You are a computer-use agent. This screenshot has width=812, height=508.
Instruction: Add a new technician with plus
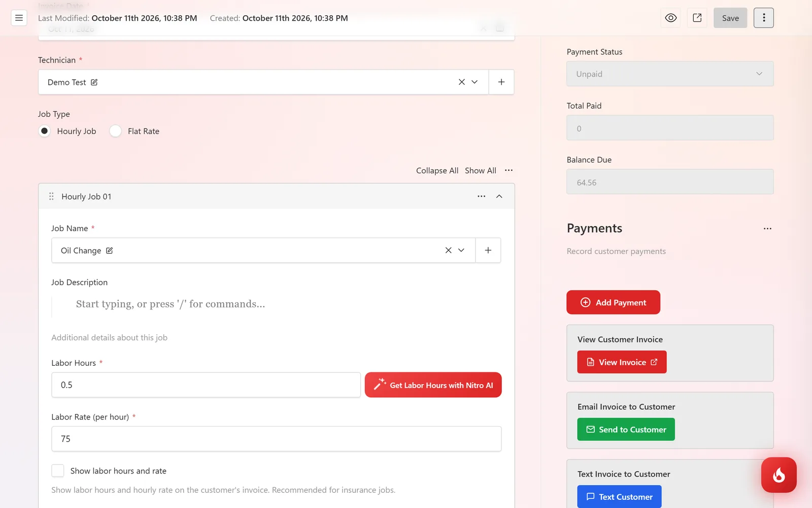coord(501,82)
